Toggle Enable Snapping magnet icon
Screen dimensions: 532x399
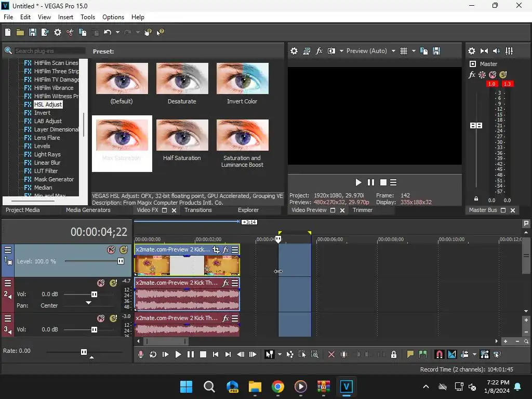(x=439, y=354)
